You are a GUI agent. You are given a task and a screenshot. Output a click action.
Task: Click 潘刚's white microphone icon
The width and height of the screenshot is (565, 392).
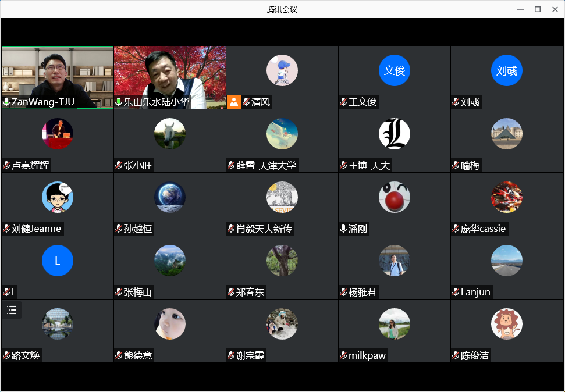(x=343, y=229)
